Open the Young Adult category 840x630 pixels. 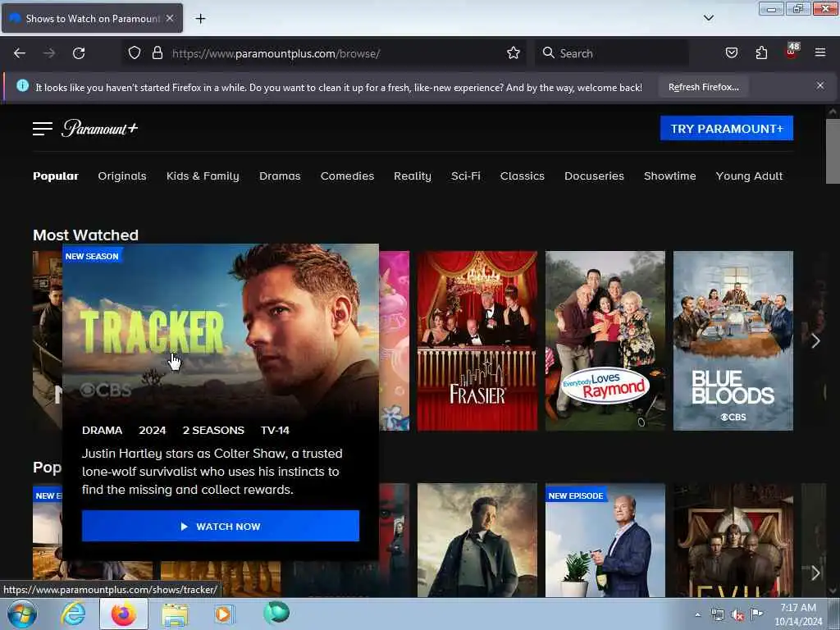coord(749,176)
